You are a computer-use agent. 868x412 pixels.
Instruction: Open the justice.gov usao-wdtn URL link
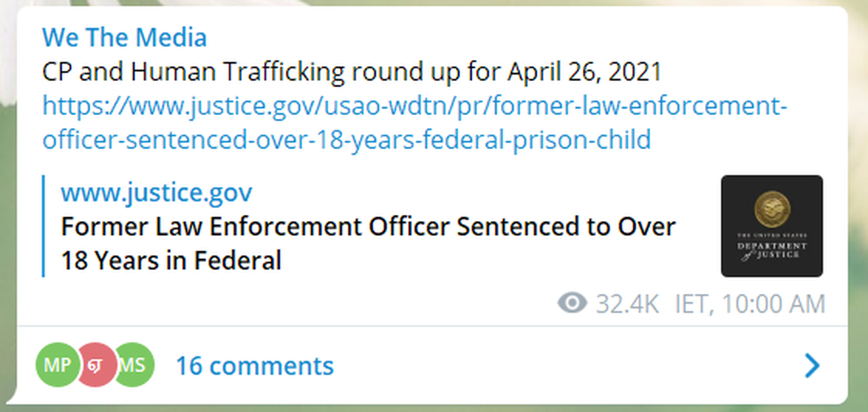pyautogui.click(x=414, y=106)
